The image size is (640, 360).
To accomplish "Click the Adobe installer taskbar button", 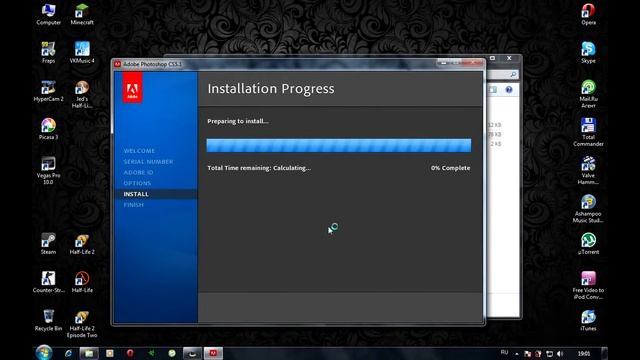I will pos(213,353).
